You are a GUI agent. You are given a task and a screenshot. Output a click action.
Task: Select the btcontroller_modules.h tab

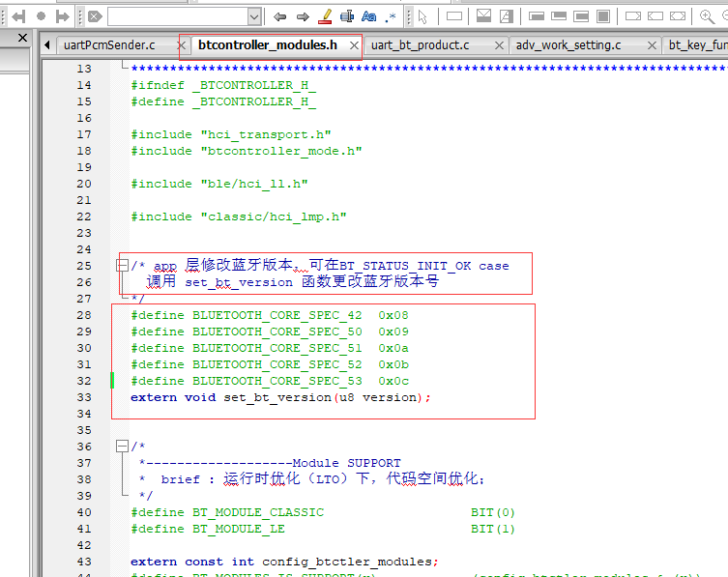pyautogui.click(x=268, y=45)
